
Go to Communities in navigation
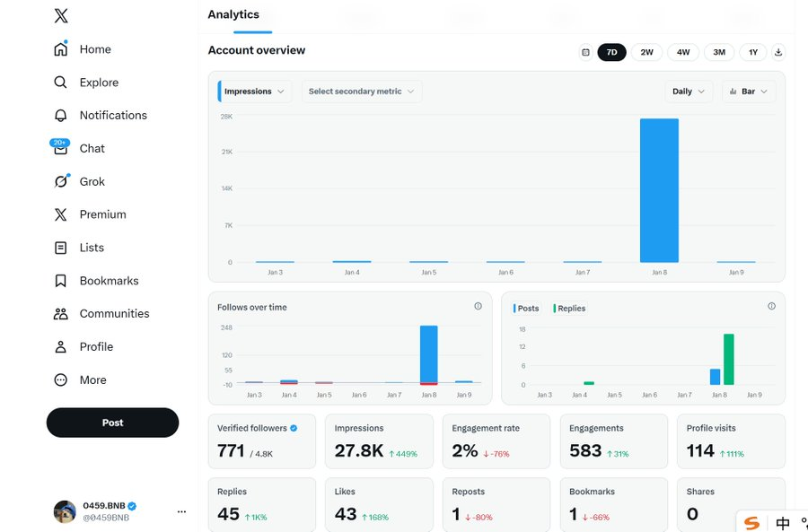pyautogui.click(x=114, y=314)
